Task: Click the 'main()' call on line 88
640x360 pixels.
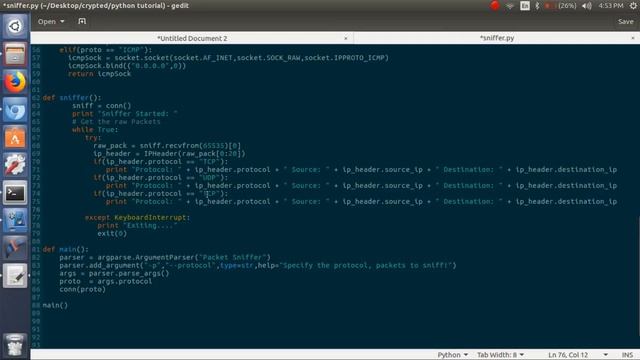Action: click(55, 305)
